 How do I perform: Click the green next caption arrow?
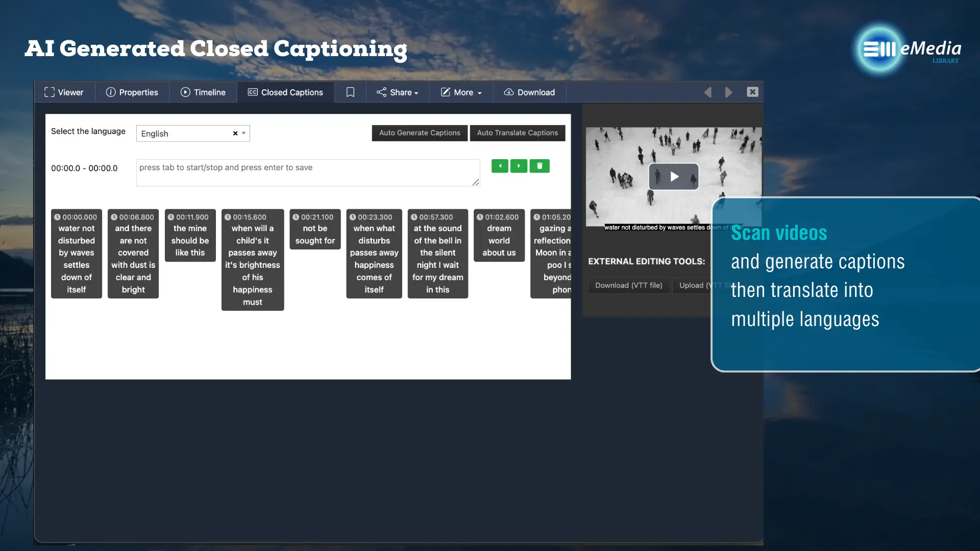[x=519, y=166]
